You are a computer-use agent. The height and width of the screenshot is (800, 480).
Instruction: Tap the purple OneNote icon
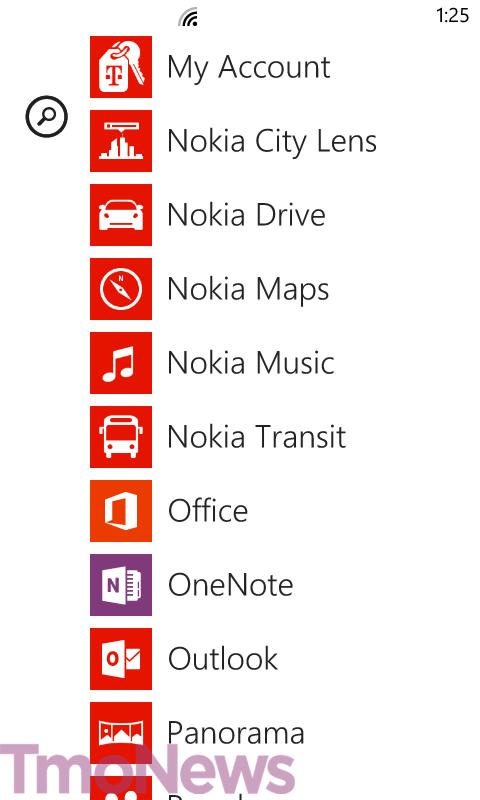click(x=121, y=585)
